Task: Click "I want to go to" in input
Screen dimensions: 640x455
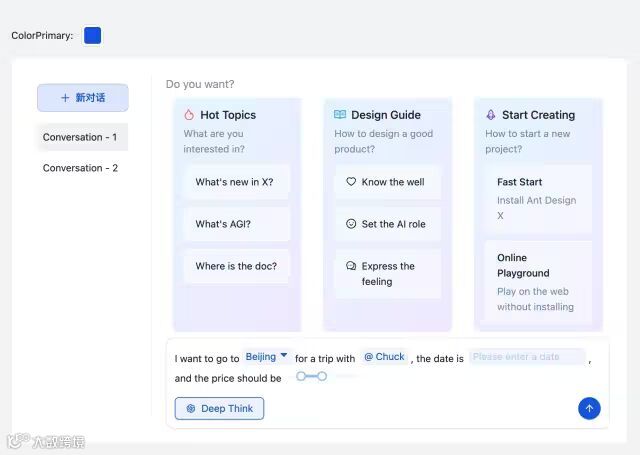Action: point(207,359)
